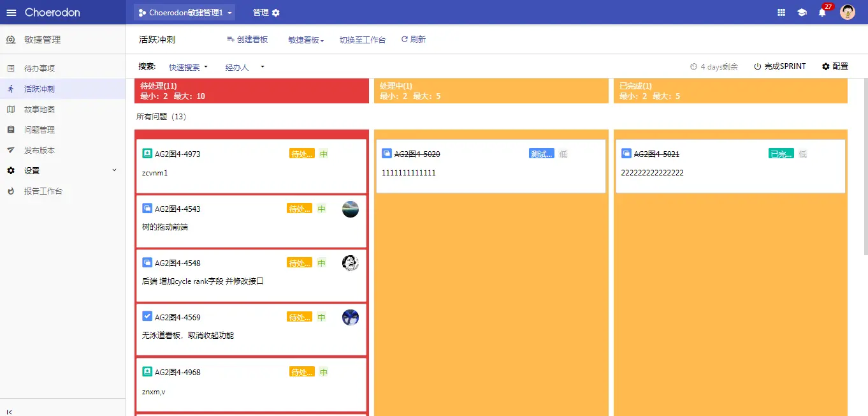Image resolution: width=868 pixels, height=416 pixels.
Task: Open 报告工作台 in the sidebar
Action: point(62,191)
